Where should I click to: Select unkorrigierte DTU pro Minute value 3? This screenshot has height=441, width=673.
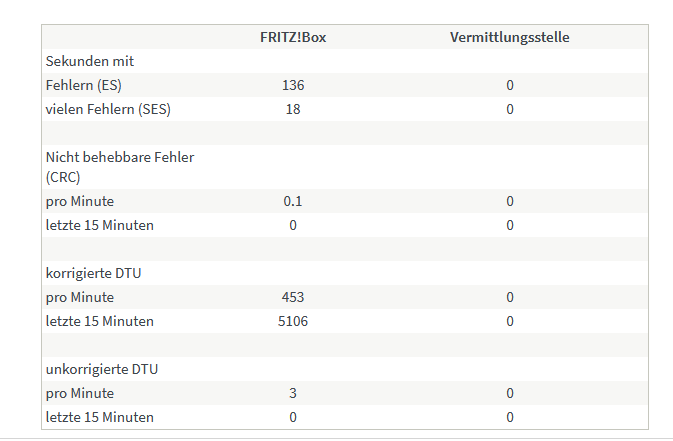point(293,394)
